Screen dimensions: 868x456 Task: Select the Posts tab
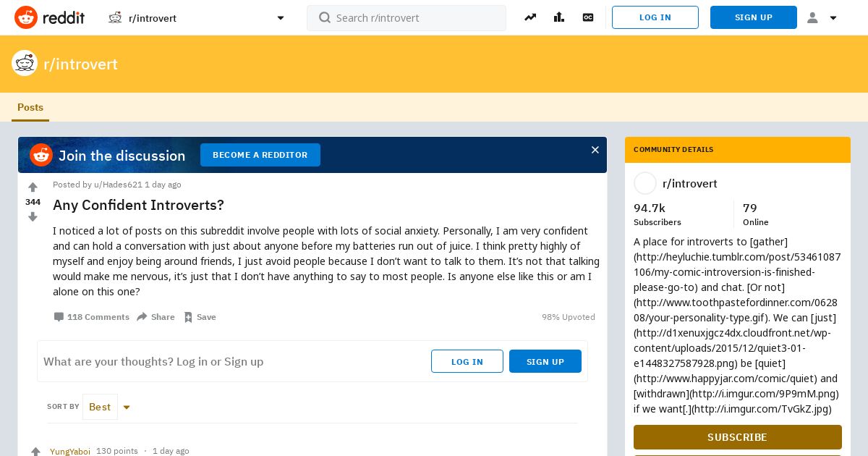(x=30, y=107)
